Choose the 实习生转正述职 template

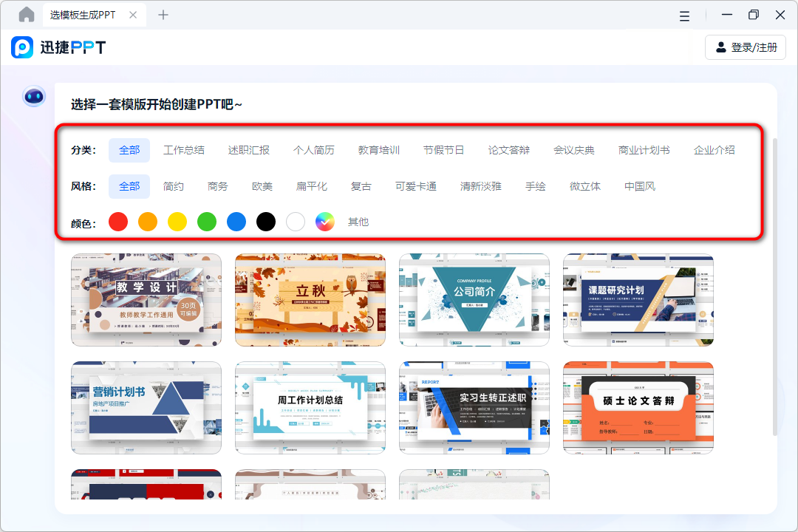point(474,408)
